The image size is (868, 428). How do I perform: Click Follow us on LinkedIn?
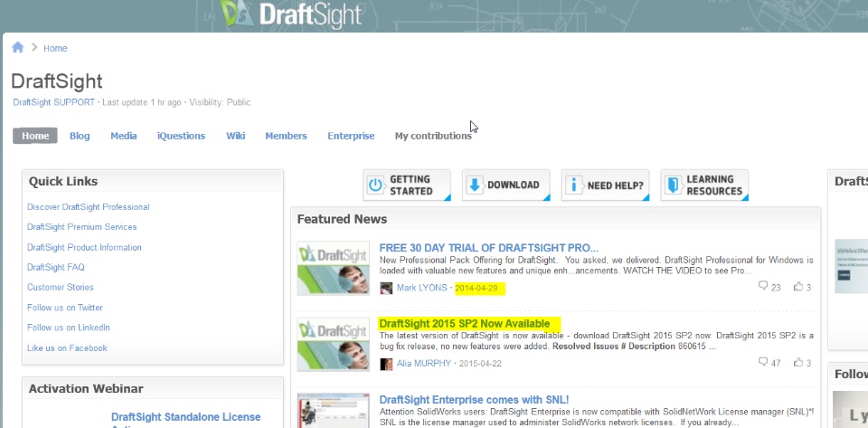point(69,328)
